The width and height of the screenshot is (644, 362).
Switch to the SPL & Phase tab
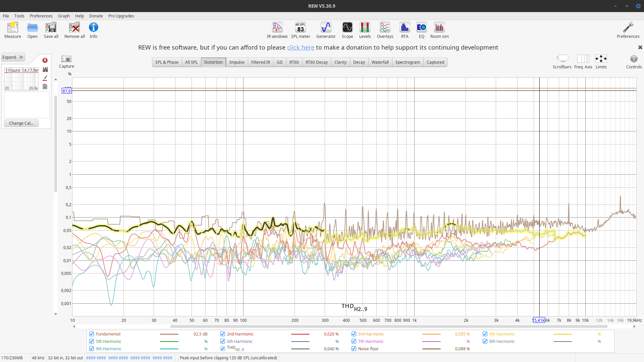167,62
